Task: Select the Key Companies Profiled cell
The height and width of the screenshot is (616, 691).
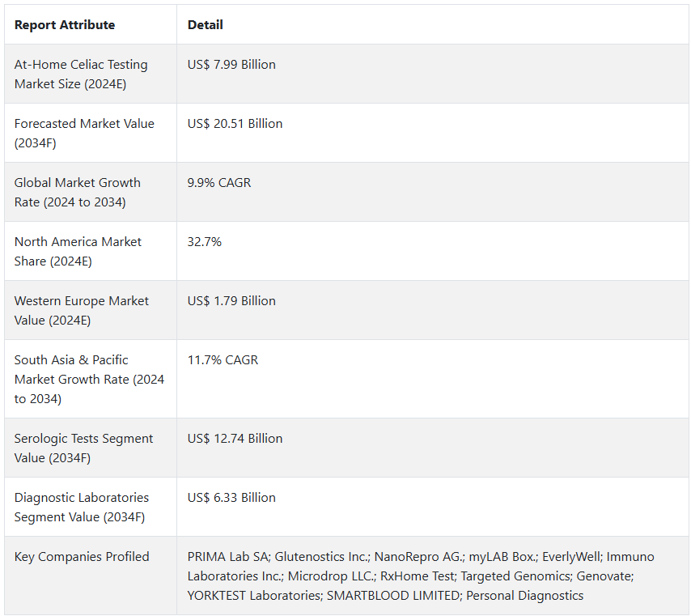Action: (82, 557)
